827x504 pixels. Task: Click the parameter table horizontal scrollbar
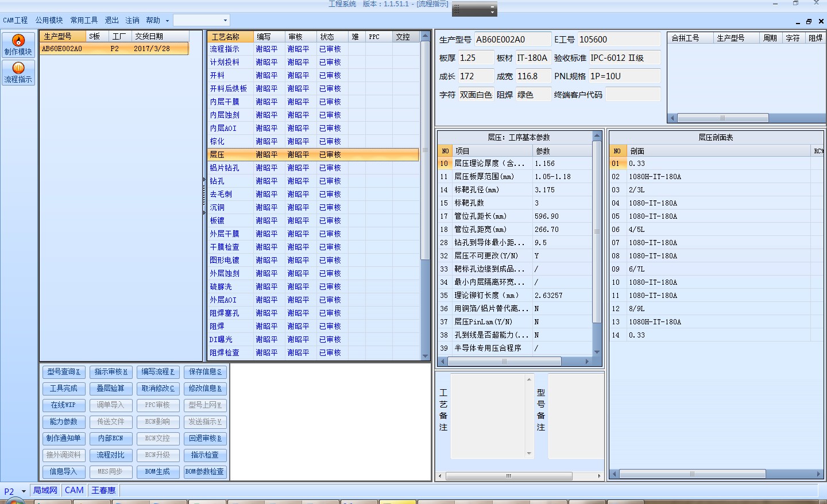tap(514, 362)
